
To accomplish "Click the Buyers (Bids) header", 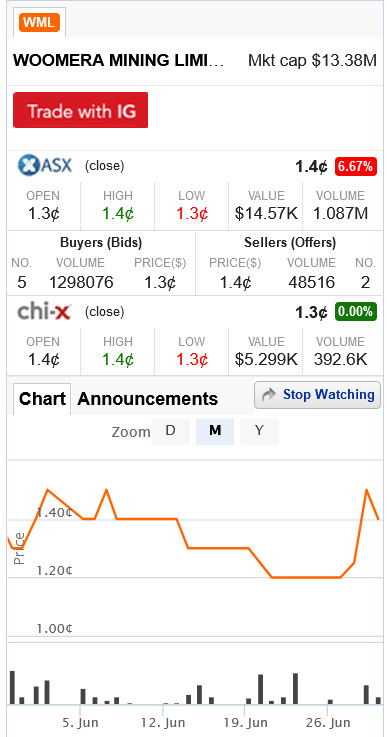I will 101,243.
